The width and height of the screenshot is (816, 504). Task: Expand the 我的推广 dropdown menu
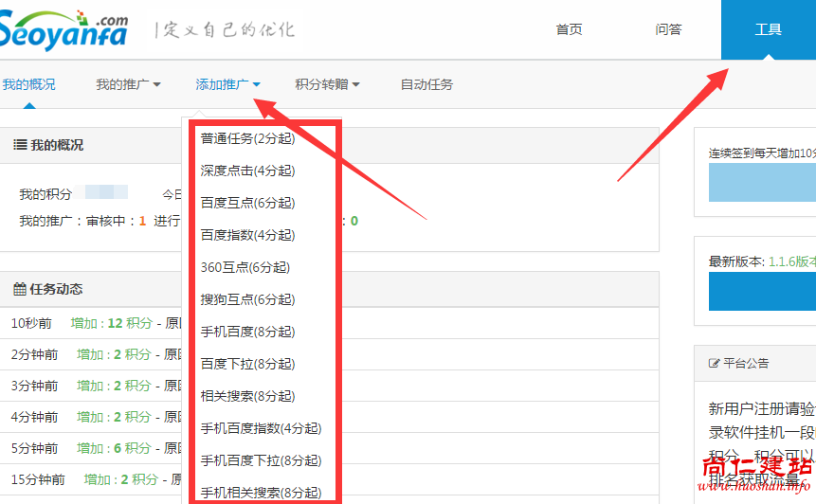tap(128, 84)
